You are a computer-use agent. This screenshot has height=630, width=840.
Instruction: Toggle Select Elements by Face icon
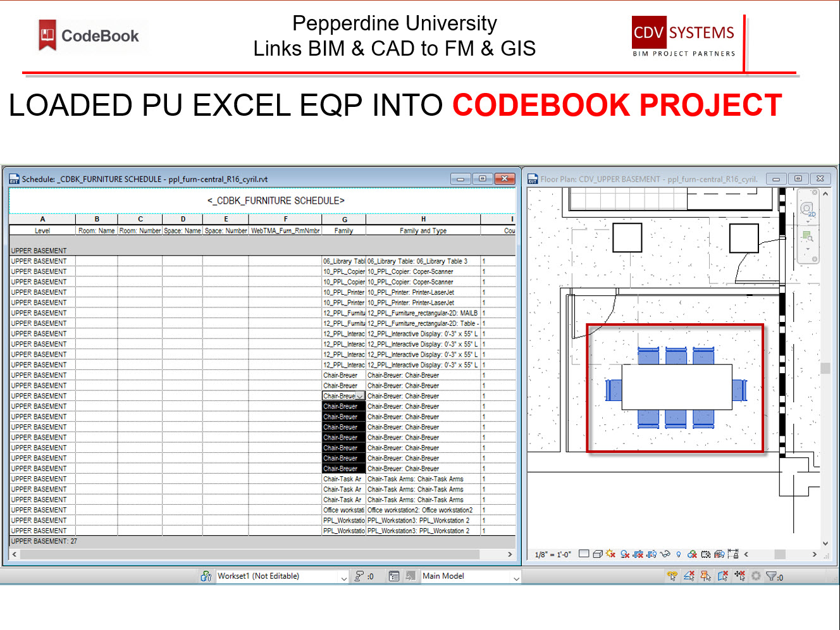click(723, 576)
